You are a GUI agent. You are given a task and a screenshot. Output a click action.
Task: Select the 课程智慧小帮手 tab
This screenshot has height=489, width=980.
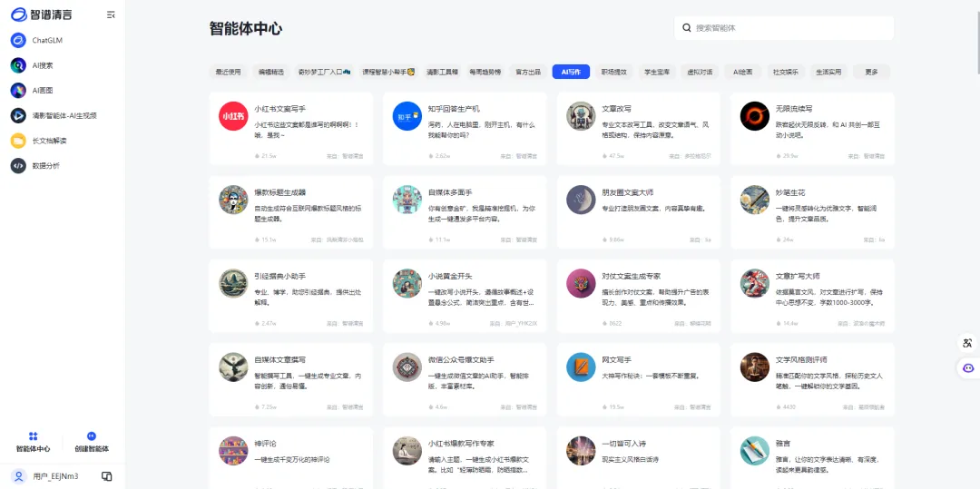click(x=388, y=72)
